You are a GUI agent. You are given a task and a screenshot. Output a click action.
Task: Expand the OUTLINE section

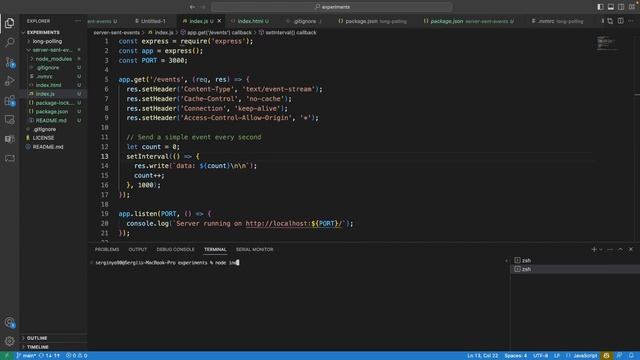pos(37,338)
